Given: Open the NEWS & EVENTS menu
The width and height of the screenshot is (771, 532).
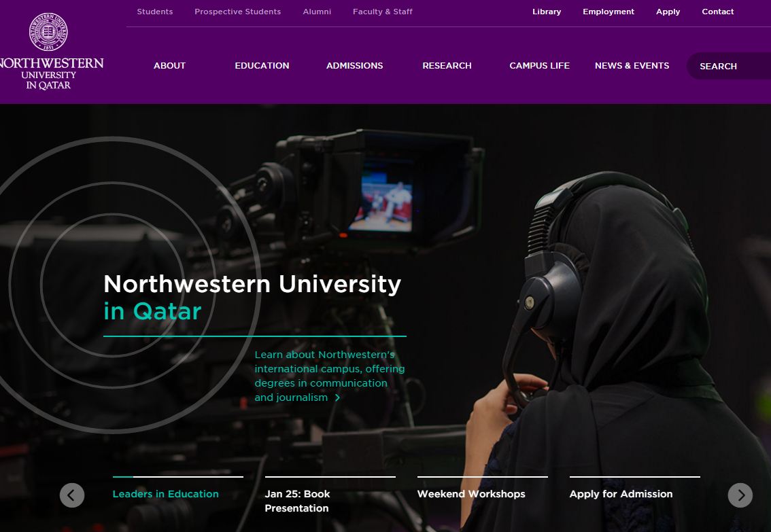Looking at the screenshot, I should point(632,65).
